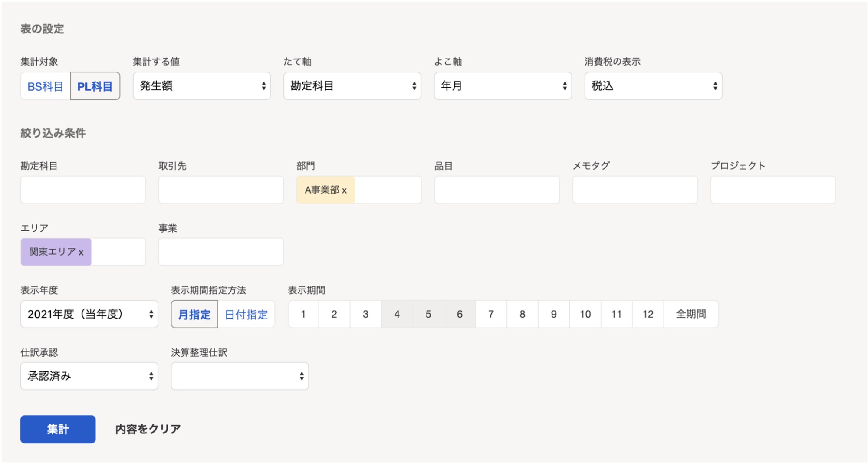Expand the たて軸 dropdown showing 勘定科目
Viewport: 868px width, 463px height.
tap(352, 86)
